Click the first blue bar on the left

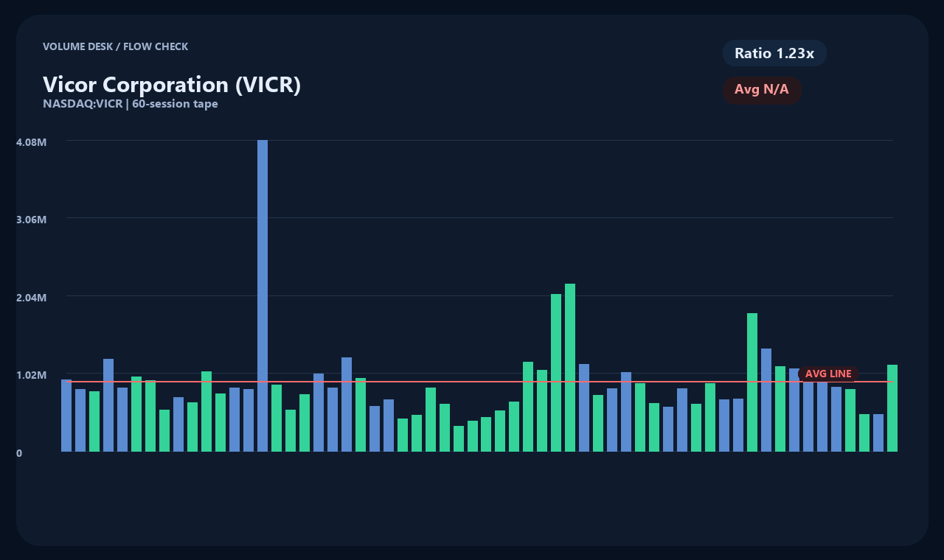66,416
